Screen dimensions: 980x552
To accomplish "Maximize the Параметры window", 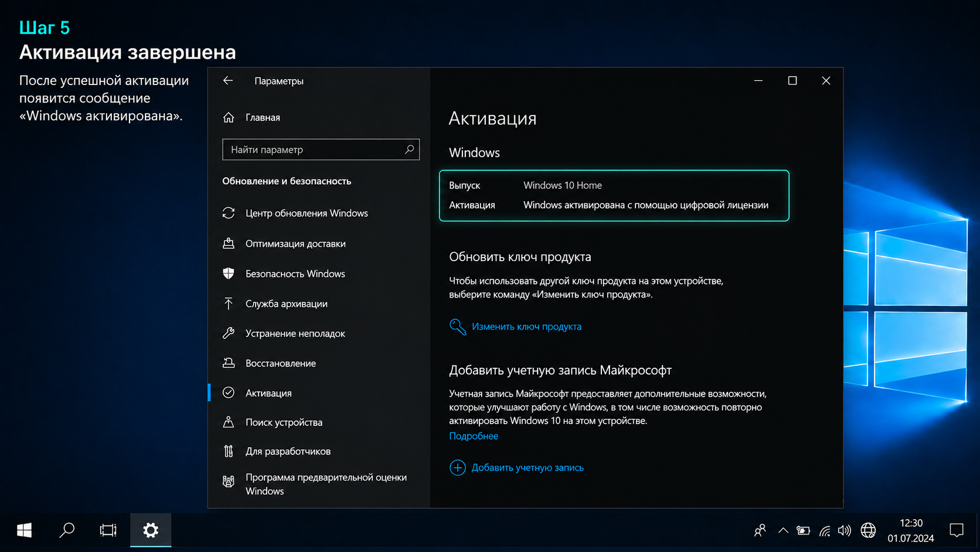I will 792,80.
